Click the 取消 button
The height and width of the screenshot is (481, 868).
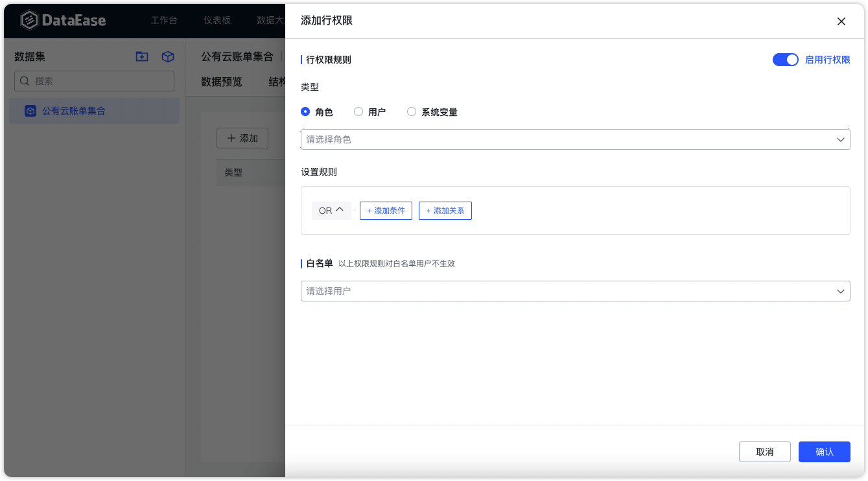pyautogui.click(x=765, y=452)
